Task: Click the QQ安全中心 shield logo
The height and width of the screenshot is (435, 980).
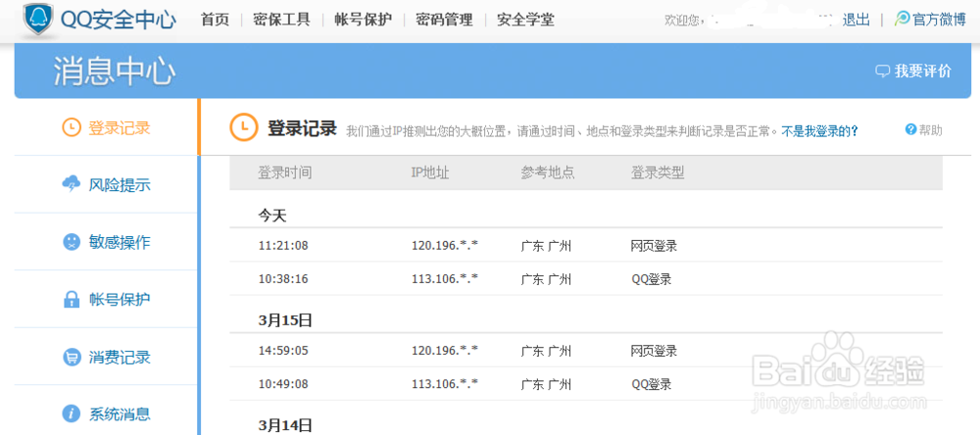Action: (39, 20)
